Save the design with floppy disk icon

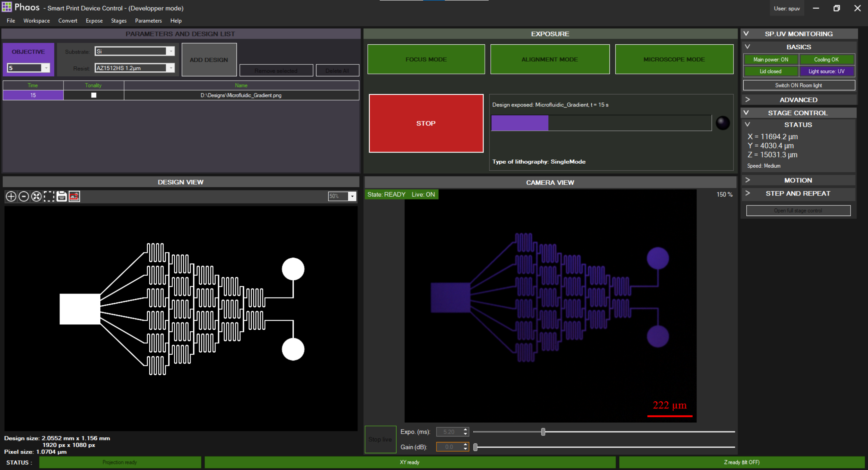(x=62, y=196)
